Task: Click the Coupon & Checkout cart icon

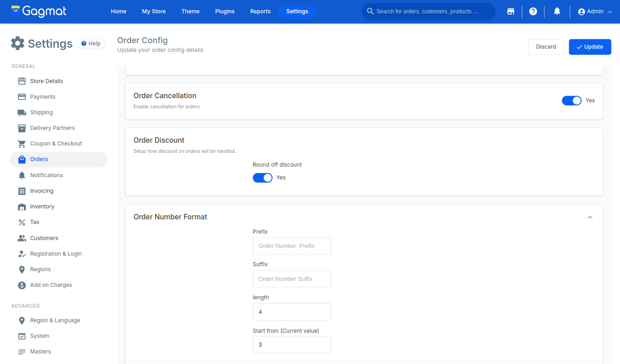Action: click(22, 144)
